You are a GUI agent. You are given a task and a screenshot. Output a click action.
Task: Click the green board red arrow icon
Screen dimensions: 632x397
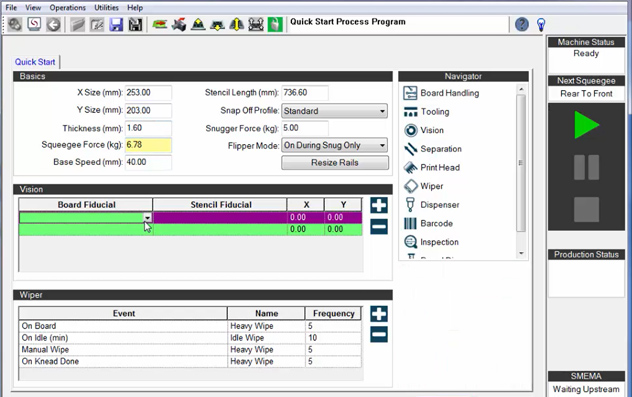160,25
